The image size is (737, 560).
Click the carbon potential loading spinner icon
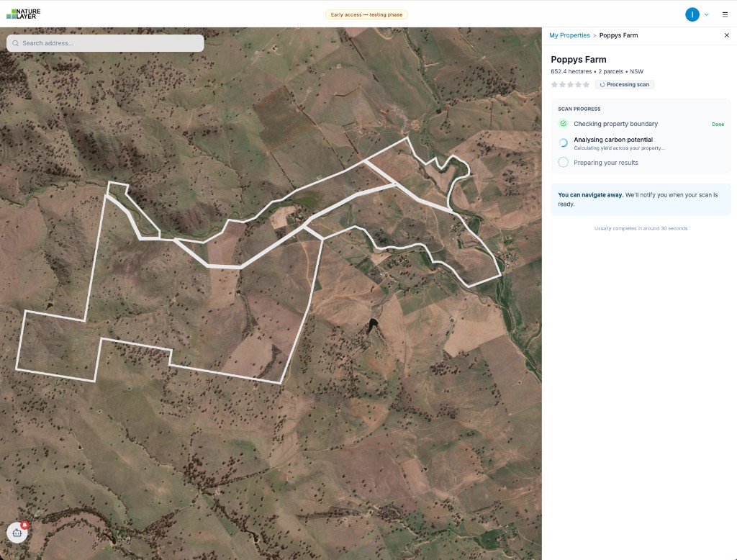(x=564, y=143)
